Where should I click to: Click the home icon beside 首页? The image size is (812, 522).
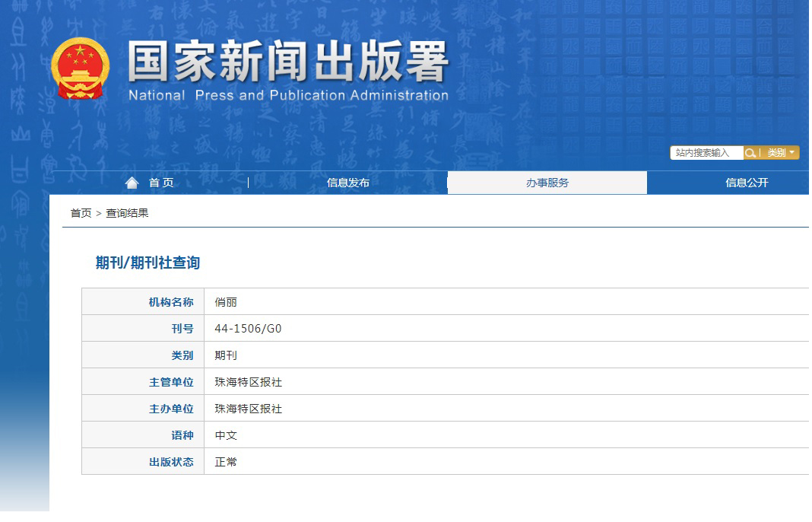click(x=132, y=181)
